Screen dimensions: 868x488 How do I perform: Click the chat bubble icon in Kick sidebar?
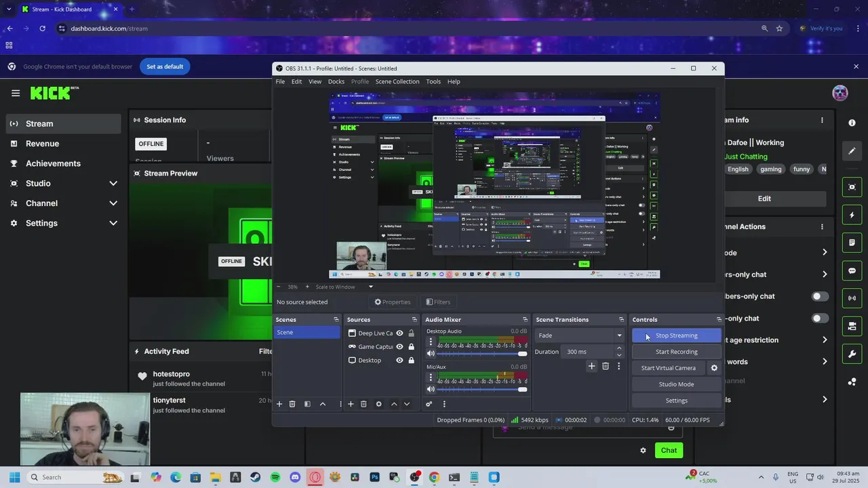click(x=852, y=270)
